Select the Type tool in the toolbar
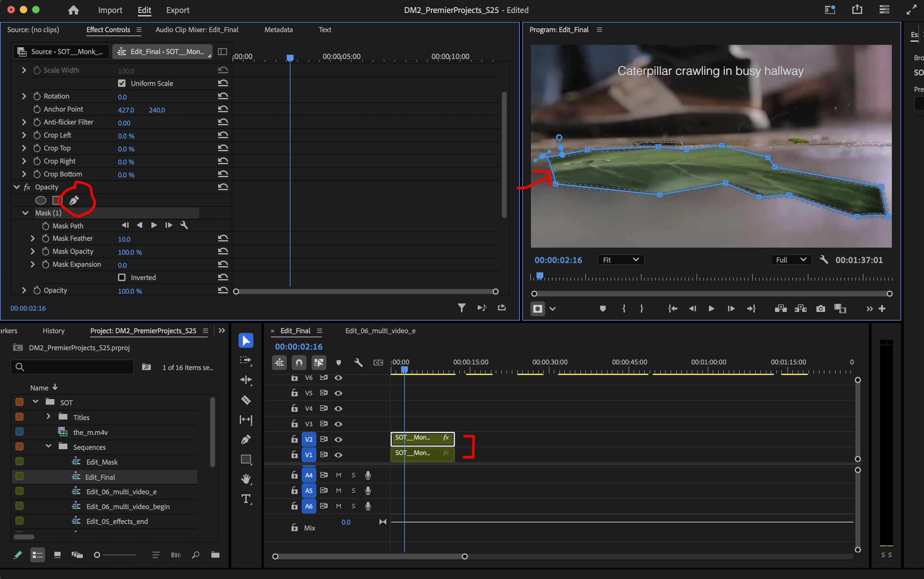The width and height of the screenshot is (924, 579). (x=246, y=499)
